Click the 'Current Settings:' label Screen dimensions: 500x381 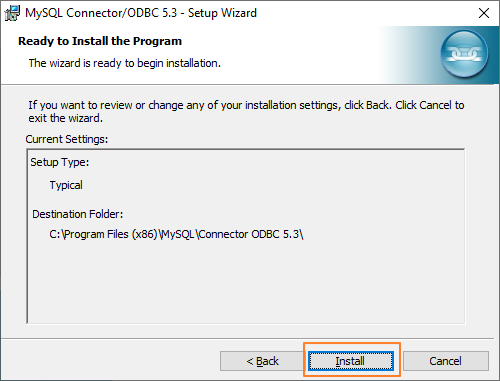click(x=67, y=139)
